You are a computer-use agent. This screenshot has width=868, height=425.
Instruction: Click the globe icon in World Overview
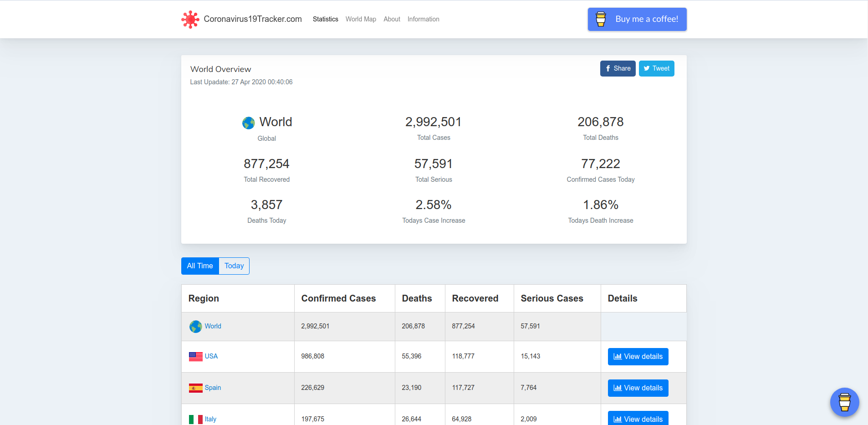[249, 123]
